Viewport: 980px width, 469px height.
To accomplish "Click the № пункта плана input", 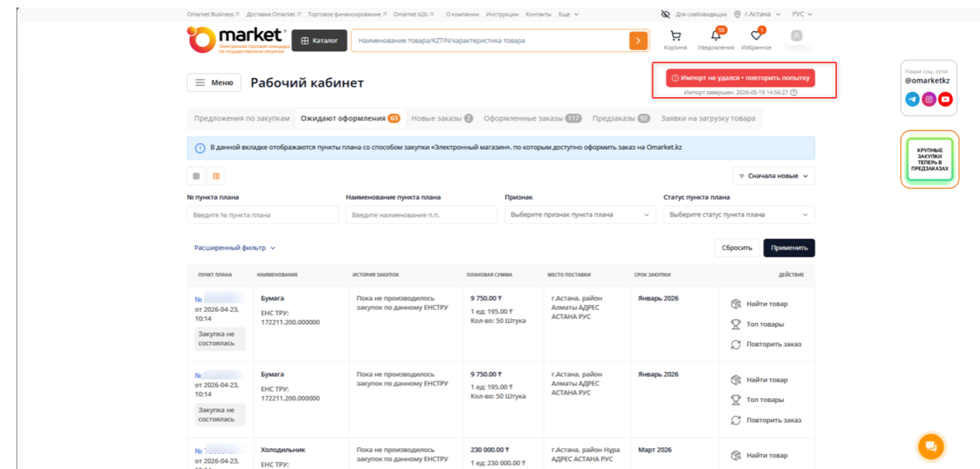I will (262, 215).
